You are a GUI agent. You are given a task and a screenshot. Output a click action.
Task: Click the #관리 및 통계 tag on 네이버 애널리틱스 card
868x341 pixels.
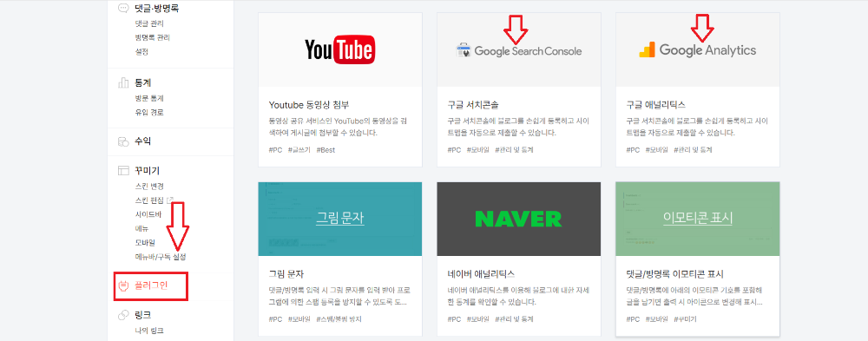tap(514, 319)
